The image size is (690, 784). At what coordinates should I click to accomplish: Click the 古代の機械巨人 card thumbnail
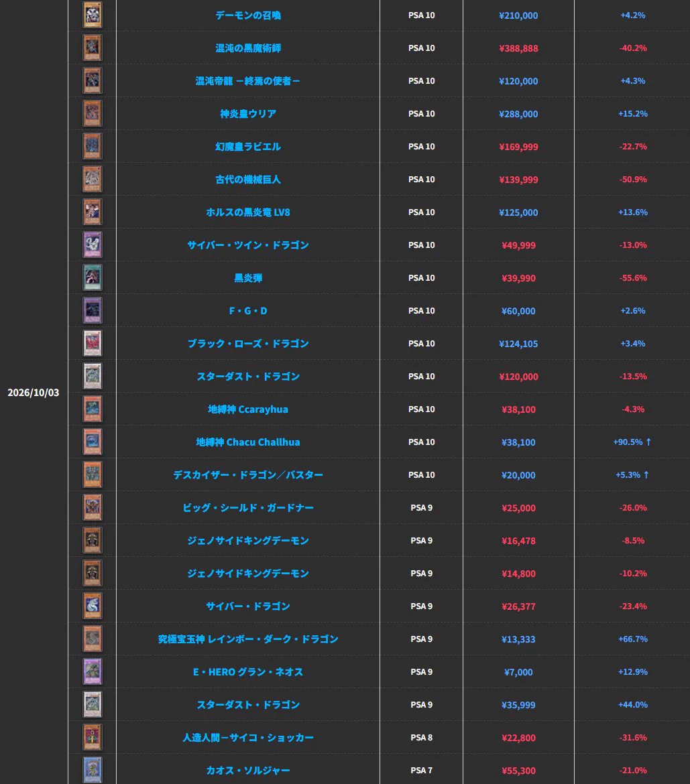tap(92, 179)
